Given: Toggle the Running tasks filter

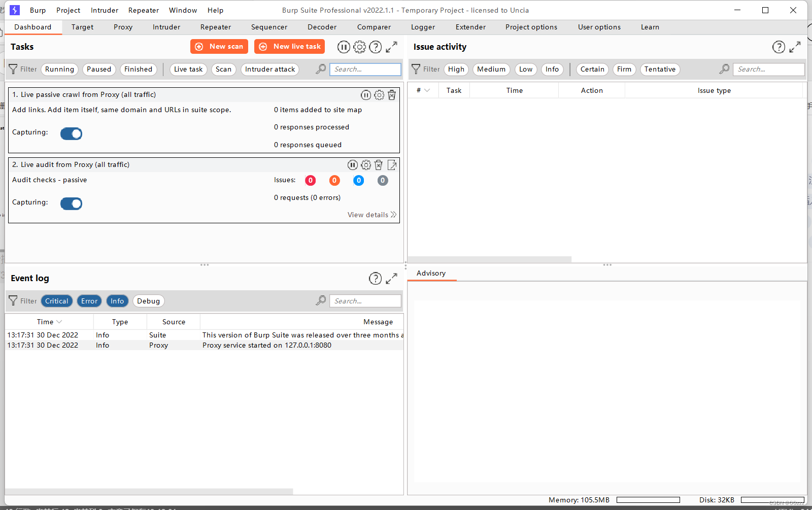Looking at the screenshot, I should 59,70.
